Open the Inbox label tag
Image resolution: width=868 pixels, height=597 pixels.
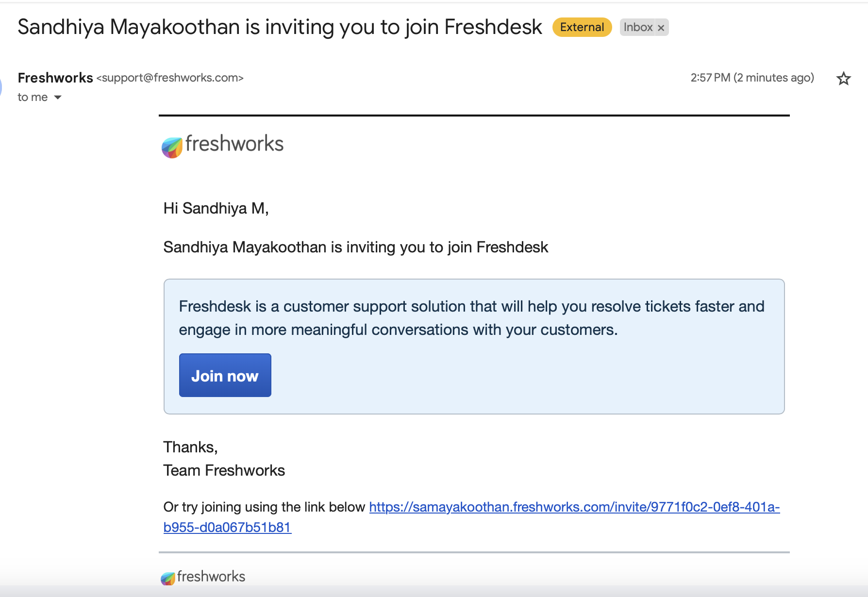pos(638,27)
